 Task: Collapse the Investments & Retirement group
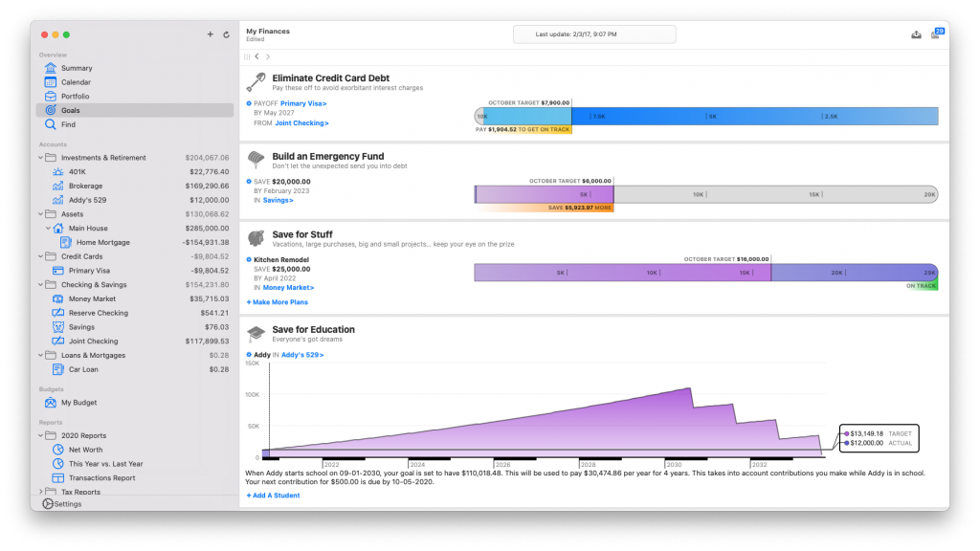pos(40,158)
